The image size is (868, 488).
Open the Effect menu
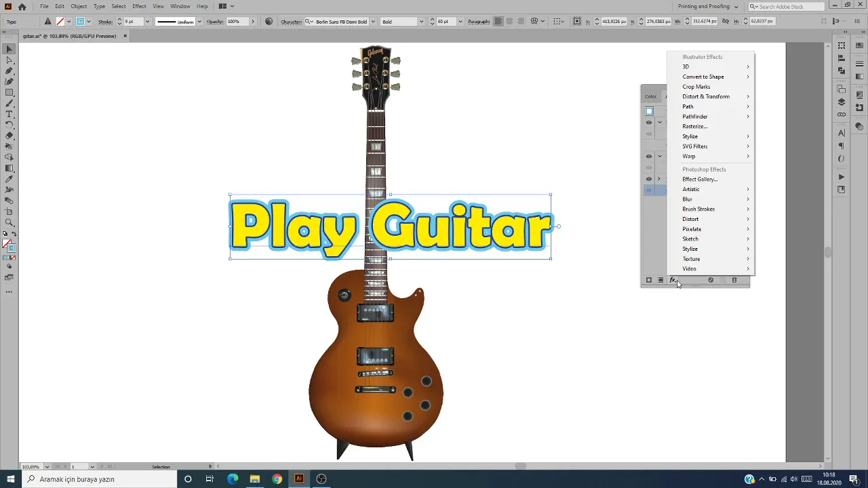139,6
